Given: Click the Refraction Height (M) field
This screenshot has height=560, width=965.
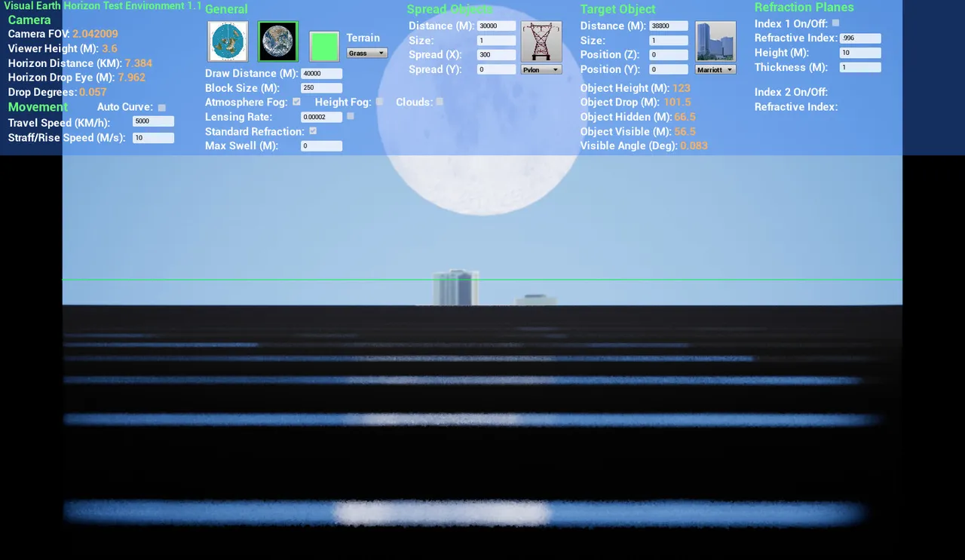Looking at the screenshot, I should click(860, 53).
